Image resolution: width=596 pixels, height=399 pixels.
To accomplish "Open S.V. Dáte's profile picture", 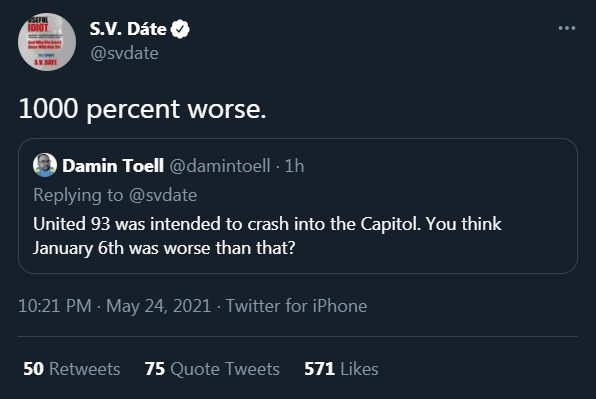I will pyautogui.click(x=47, y=42).
